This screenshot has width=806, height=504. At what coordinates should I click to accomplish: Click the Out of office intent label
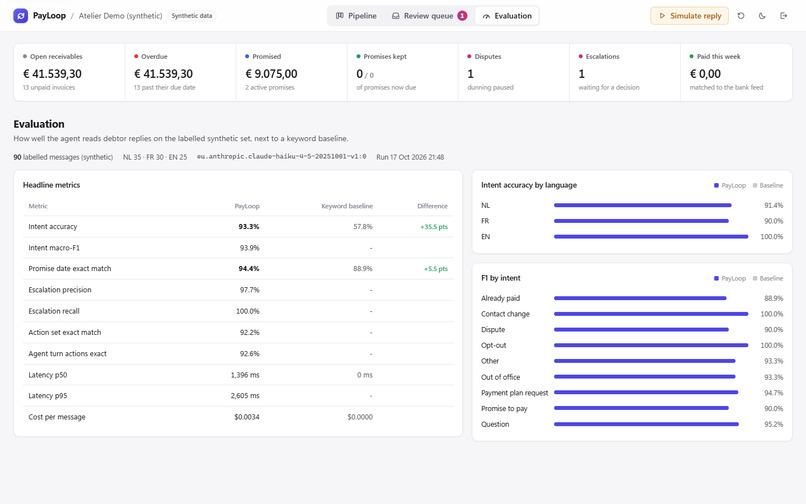(501, 377)
